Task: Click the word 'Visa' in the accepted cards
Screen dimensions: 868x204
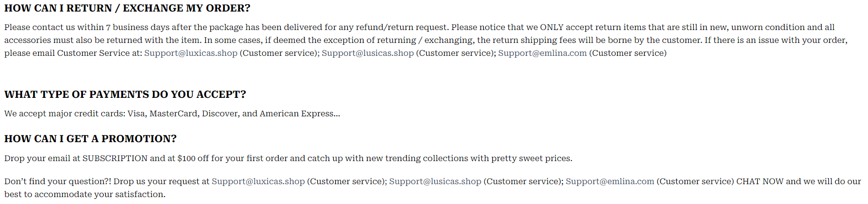Action: pyautogui.click(x=136, y=114)
